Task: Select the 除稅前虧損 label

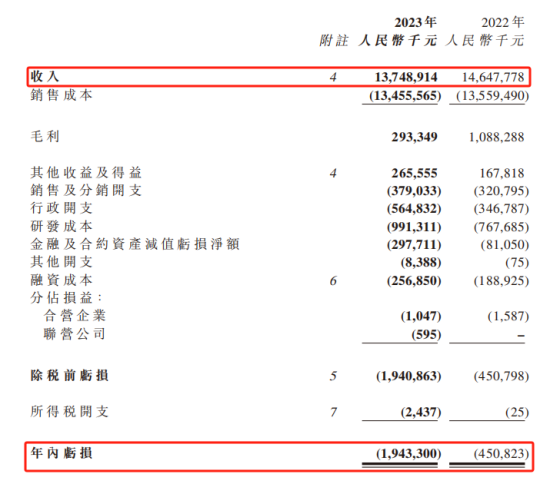Action: 69,375
